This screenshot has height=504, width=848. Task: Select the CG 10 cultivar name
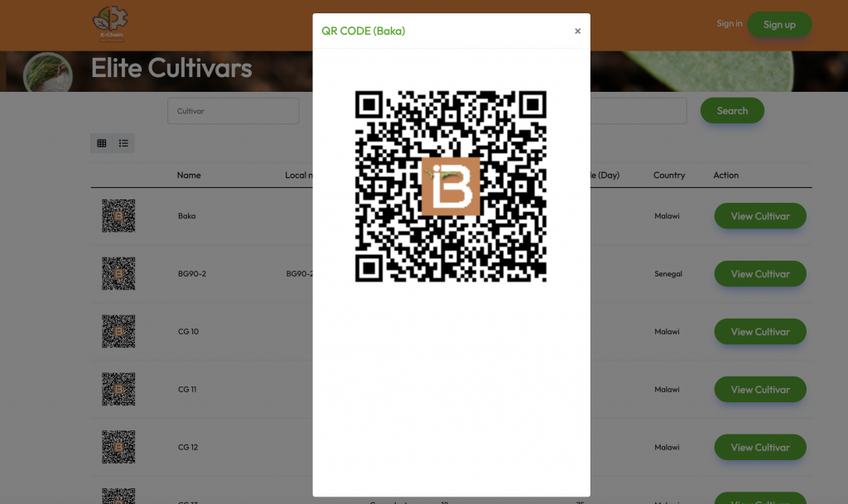(188, 332)
